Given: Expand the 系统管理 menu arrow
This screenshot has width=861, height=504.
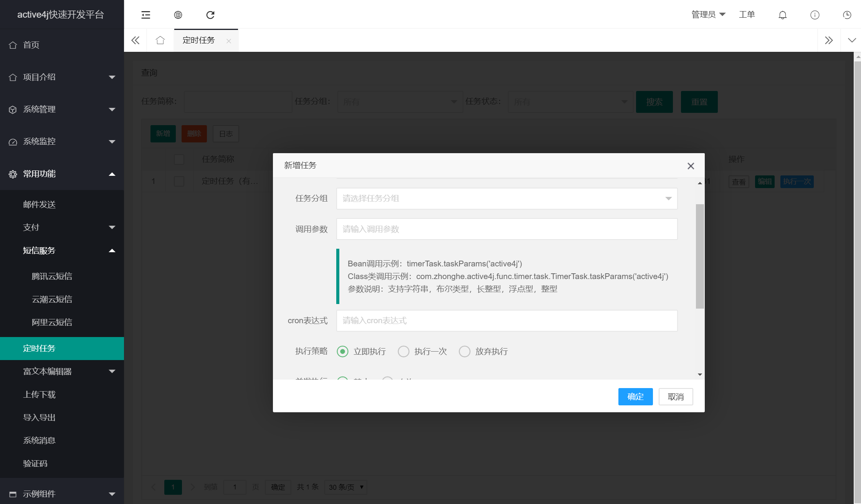Looking at the screenshot, I should [x=112, y=109].
